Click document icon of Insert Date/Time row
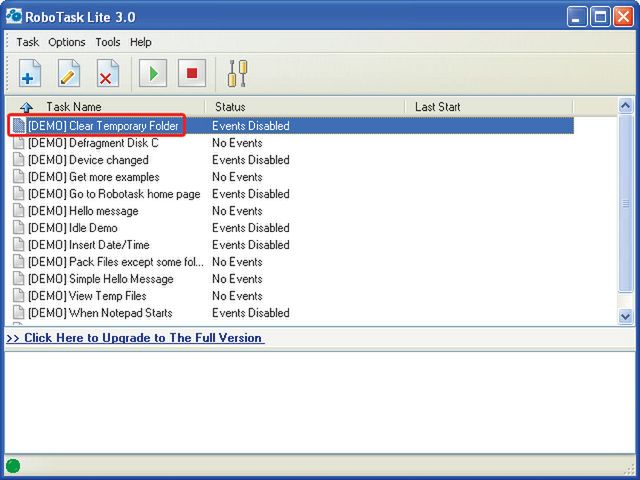640x480 pixels. (18, 245)
